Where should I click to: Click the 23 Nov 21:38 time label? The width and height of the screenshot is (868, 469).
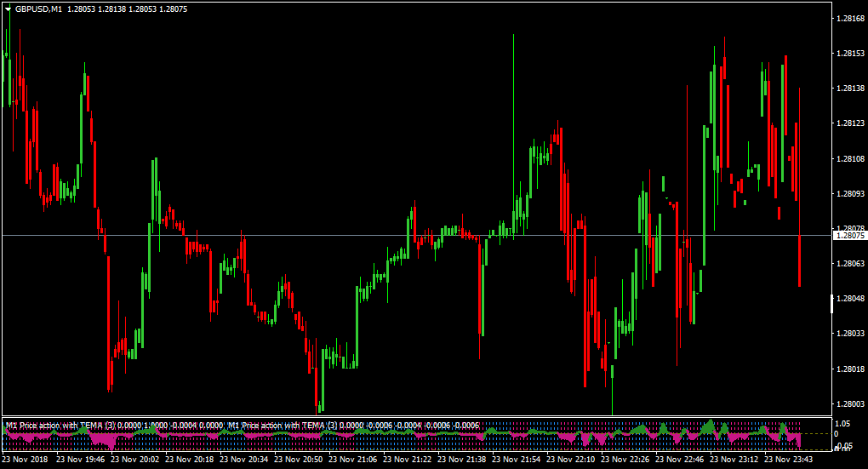(x=462, y=459)
